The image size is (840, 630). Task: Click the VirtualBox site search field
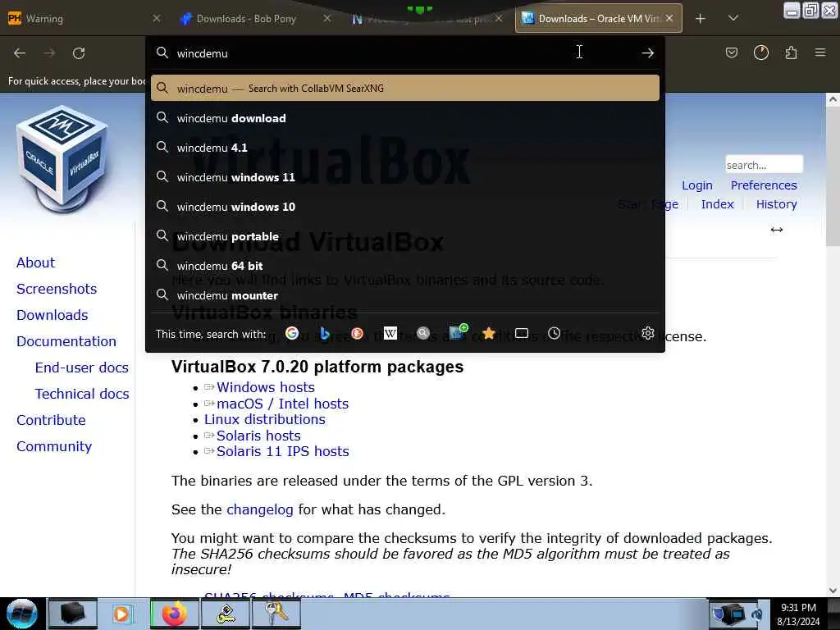764,164
